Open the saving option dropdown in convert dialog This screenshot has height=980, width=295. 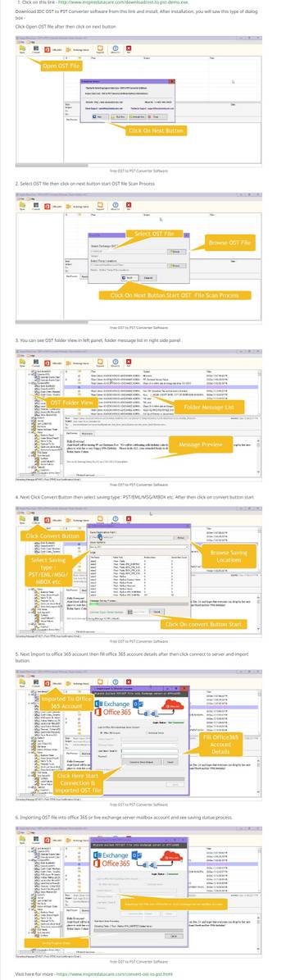tap(138, 547)
